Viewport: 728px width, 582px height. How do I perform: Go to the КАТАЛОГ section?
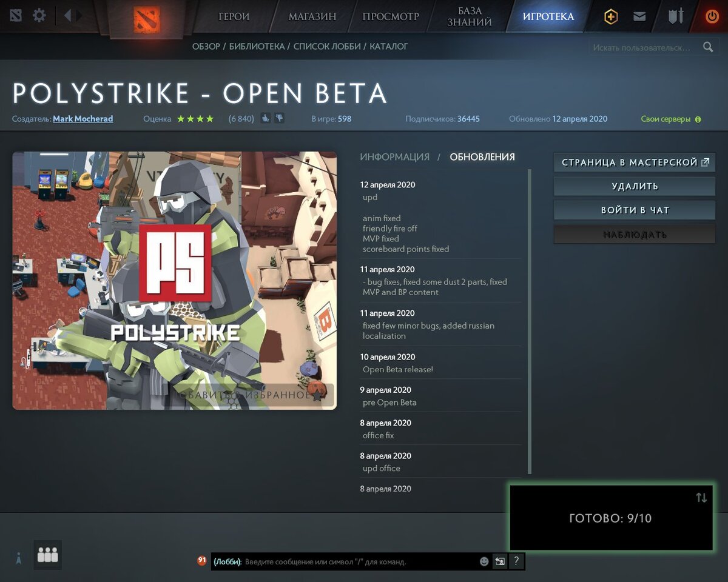[x=389, y=46]
